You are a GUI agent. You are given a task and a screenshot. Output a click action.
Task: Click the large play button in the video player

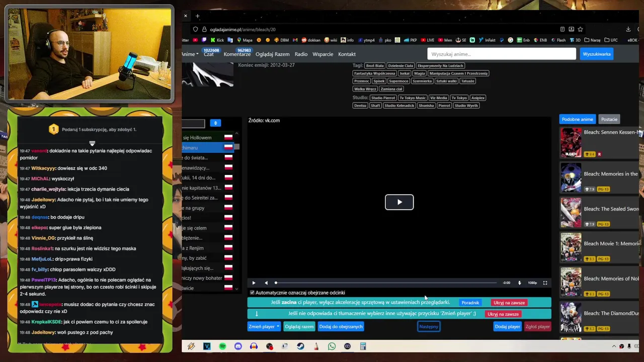(x=399, y=202)
